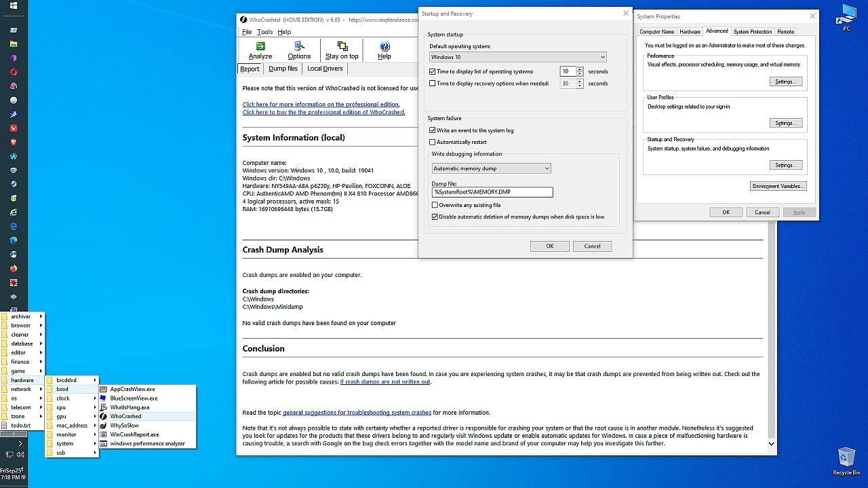Enable Overwrite any existing file checkbox

click(x=435, y=205)
